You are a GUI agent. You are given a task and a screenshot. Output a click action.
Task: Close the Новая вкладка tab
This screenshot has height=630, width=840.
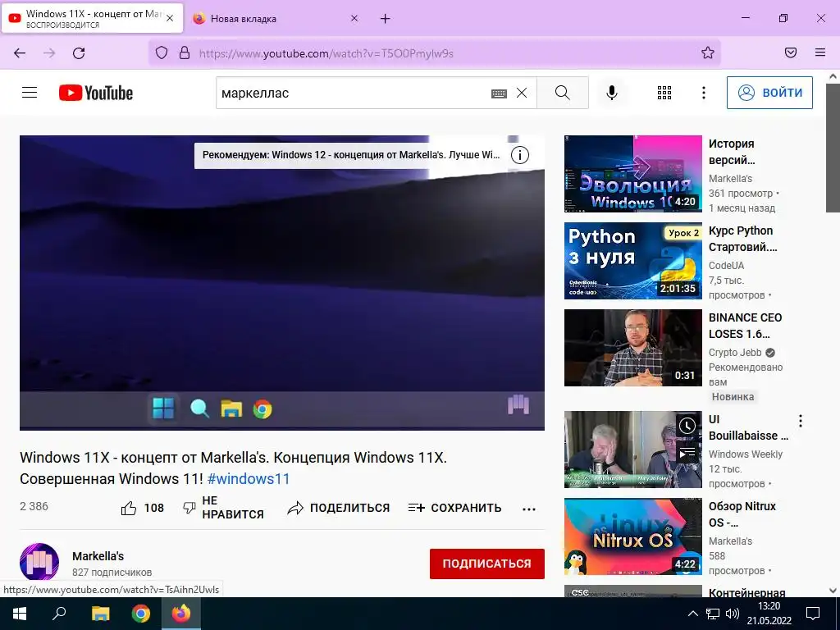354,18
